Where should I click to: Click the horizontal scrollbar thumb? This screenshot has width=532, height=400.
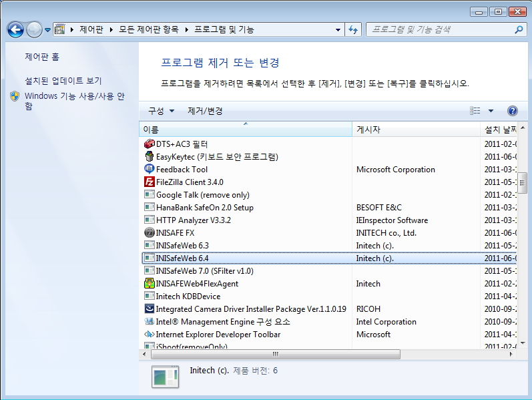(276, 354)
